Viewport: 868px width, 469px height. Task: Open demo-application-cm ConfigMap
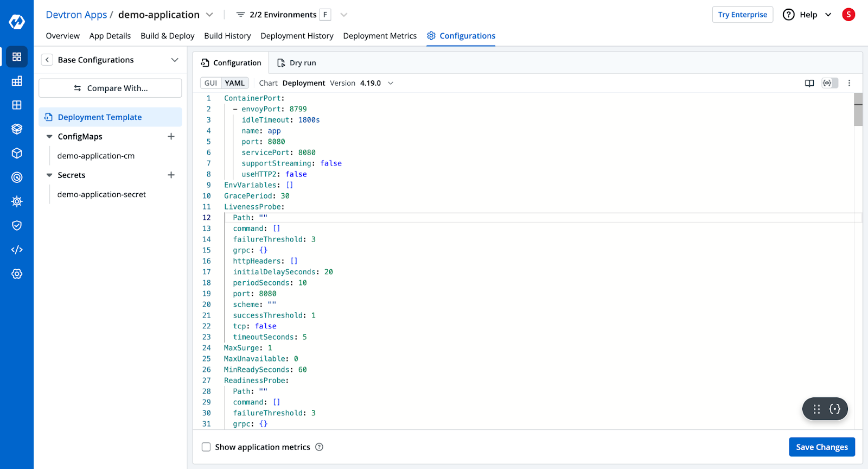tap(96, 156)
